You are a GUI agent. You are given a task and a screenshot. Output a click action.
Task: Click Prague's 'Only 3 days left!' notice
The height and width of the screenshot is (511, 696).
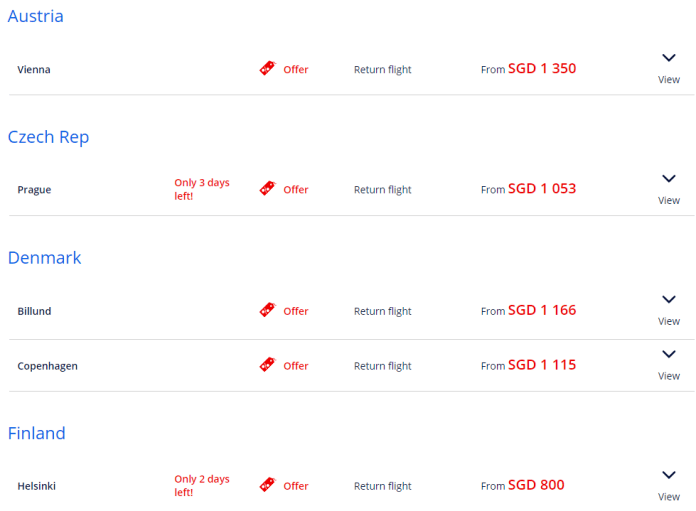[x=201, y=189]
